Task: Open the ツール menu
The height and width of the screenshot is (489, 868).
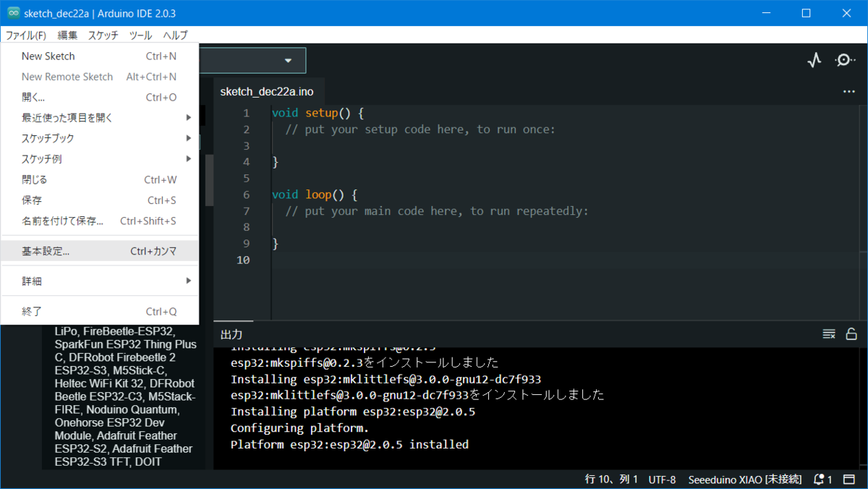Action: [x=140, y=35]
